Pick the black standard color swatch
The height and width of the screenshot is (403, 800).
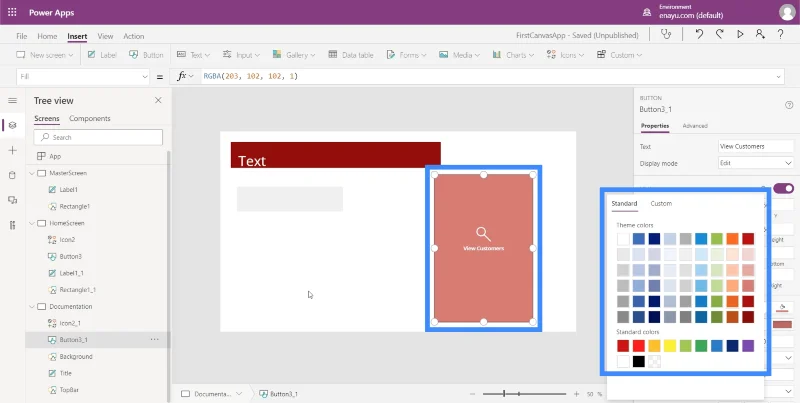(639, 362)
